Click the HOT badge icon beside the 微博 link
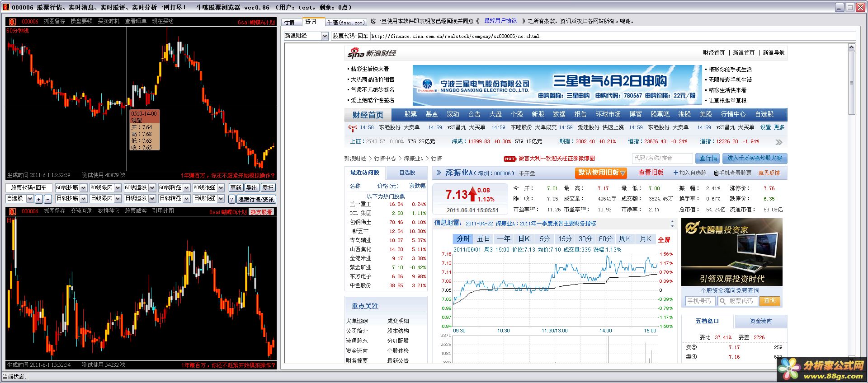 click(x=510, y=159)
